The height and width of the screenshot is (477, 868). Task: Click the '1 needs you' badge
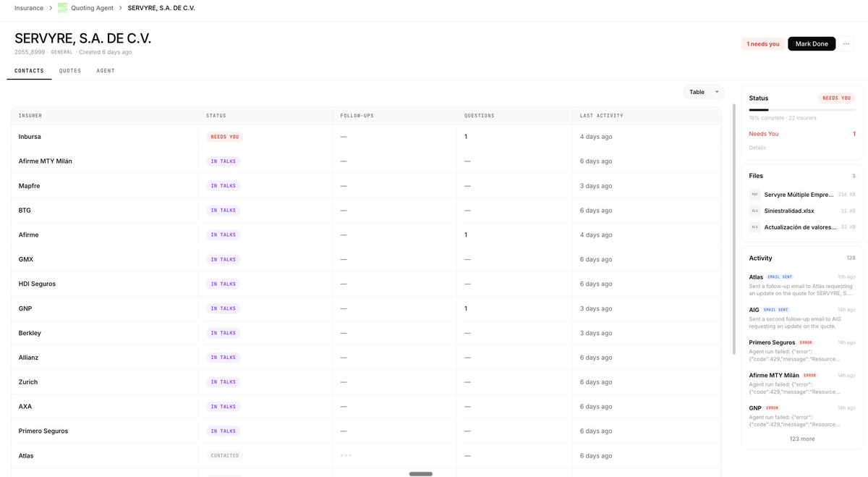coord(763,44)
